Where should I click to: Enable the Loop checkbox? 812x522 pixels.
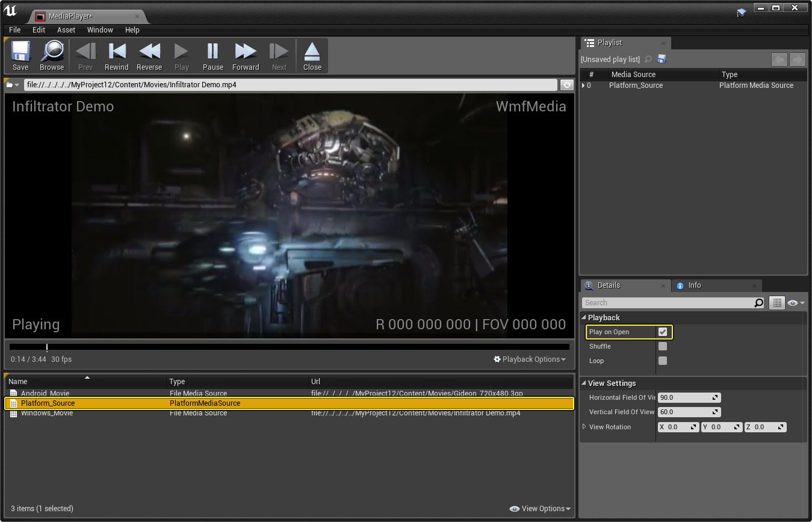point(663,361)
